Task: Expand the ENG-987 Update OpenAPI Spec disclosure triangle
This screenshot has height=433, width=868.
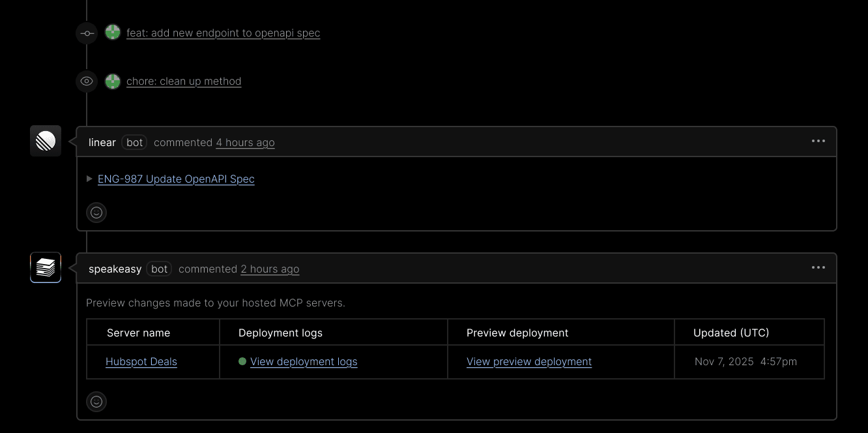Action: click(x=90, y=179)
